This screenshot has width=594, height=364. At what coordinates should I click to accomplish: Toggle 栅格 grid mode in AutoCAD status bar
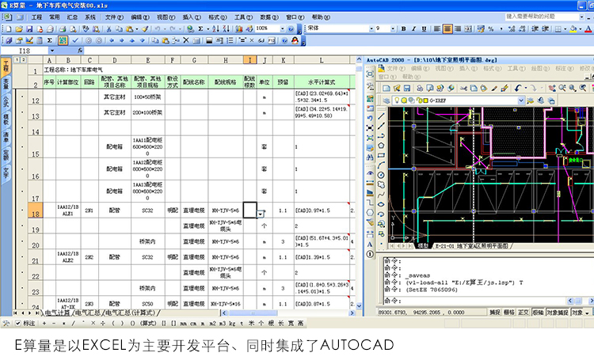point(508,313)
